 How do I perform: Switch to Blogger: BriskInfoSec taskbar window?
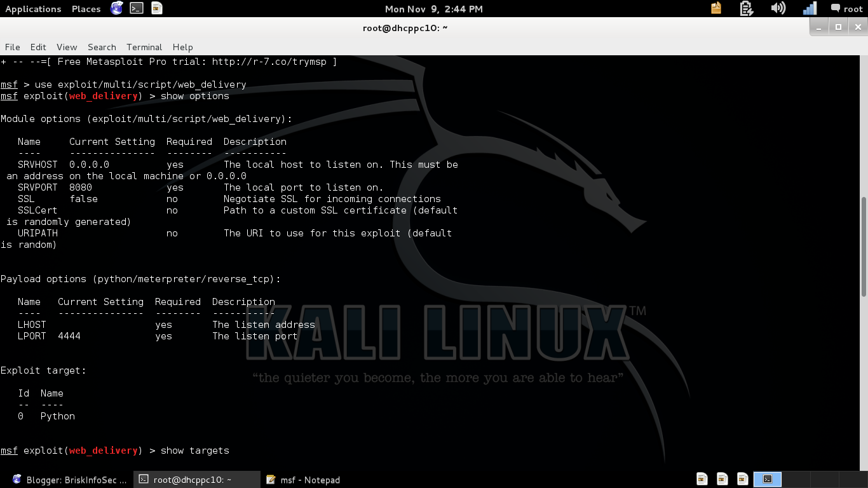click(70, 480)
